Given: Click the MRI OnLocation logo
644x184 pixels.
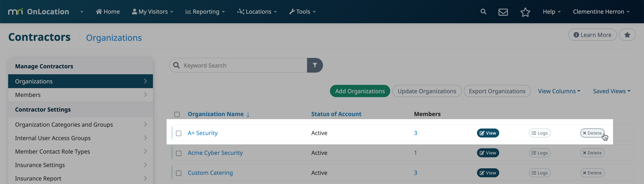Looking at the screenshot, I should (38, 11).
